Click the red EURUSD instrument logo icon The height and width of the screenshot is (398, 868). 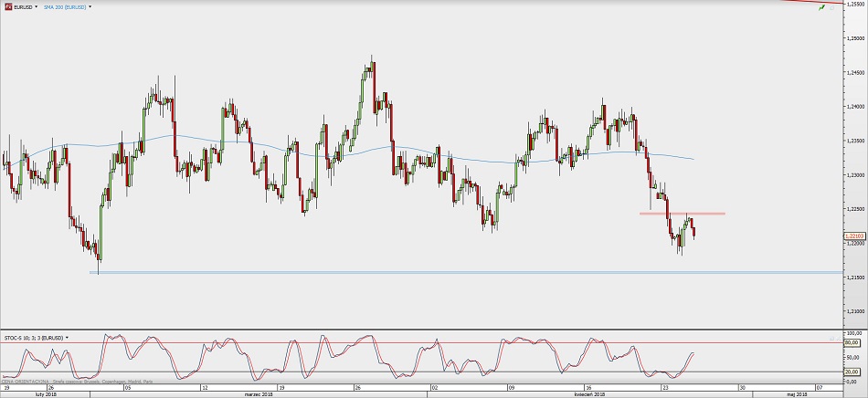click(8, 7)
